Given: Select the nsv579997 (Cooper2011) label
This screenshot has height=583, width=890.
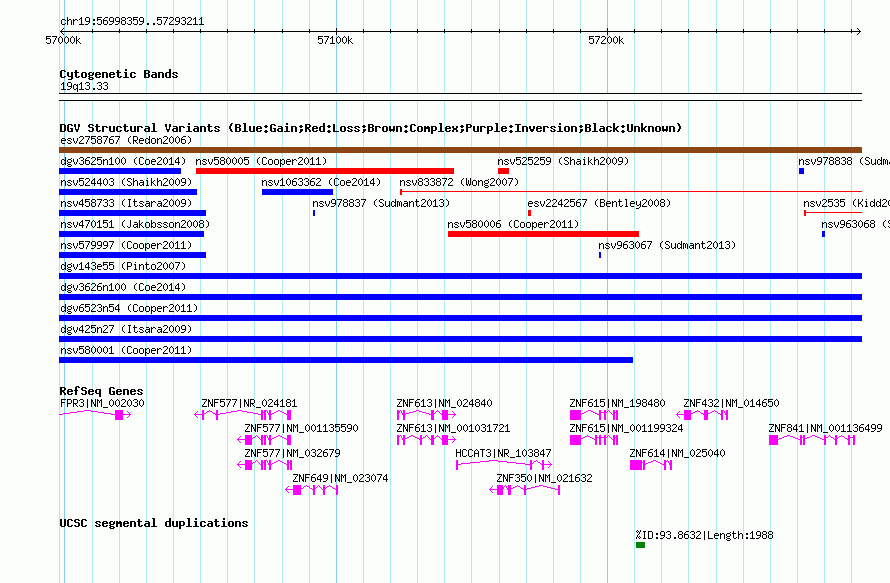Looking at the screenshot, I should point(126,245).
